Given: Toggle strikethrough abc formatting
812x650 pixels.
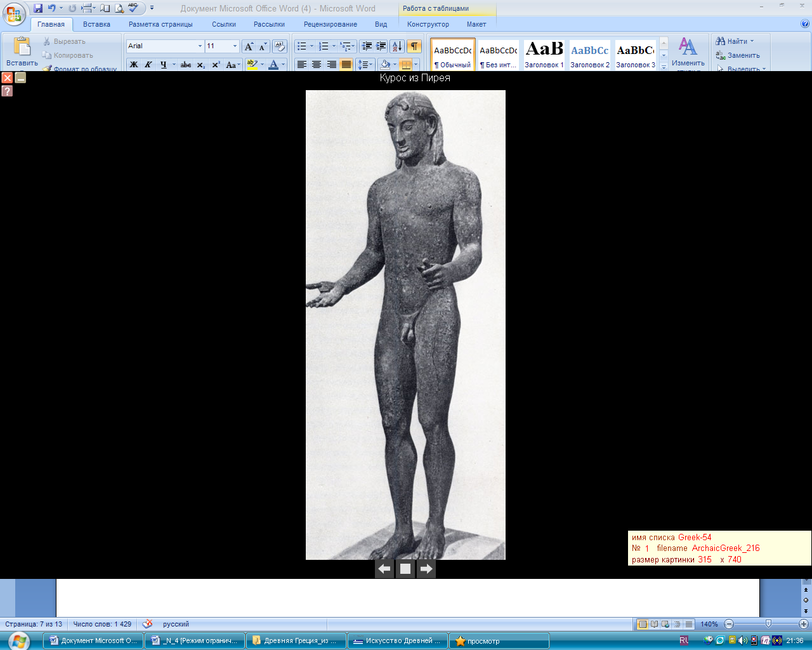Looking at the screenshot, I should (x=186, y=65).
